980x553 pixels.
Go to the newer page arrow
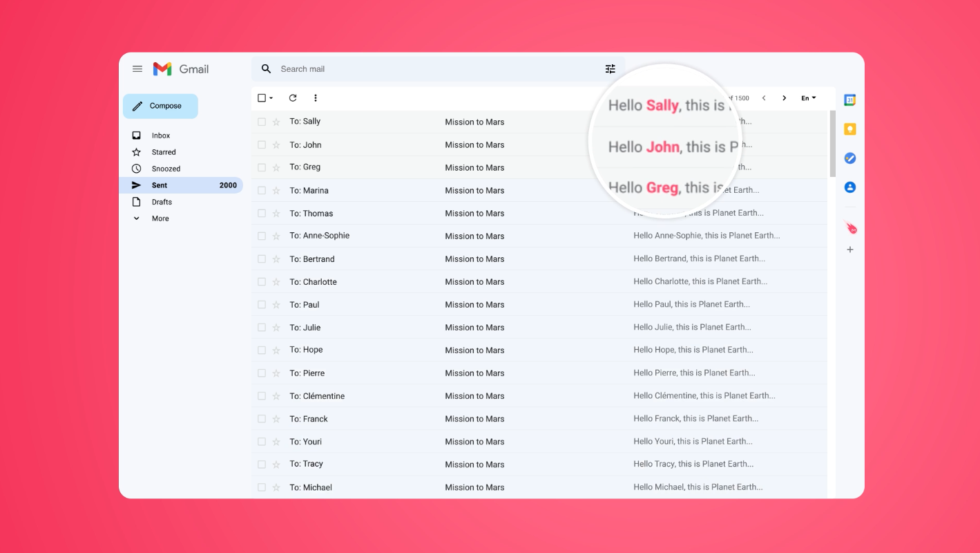click(x=764, y=98)
